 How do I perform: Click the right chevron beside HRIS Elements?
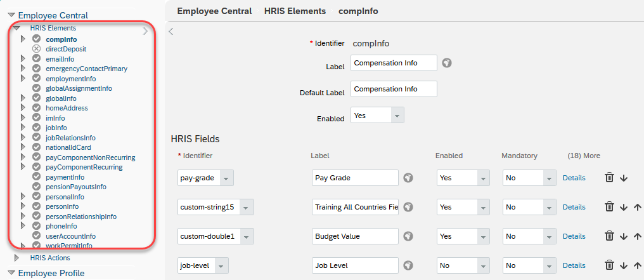point(145,31)
